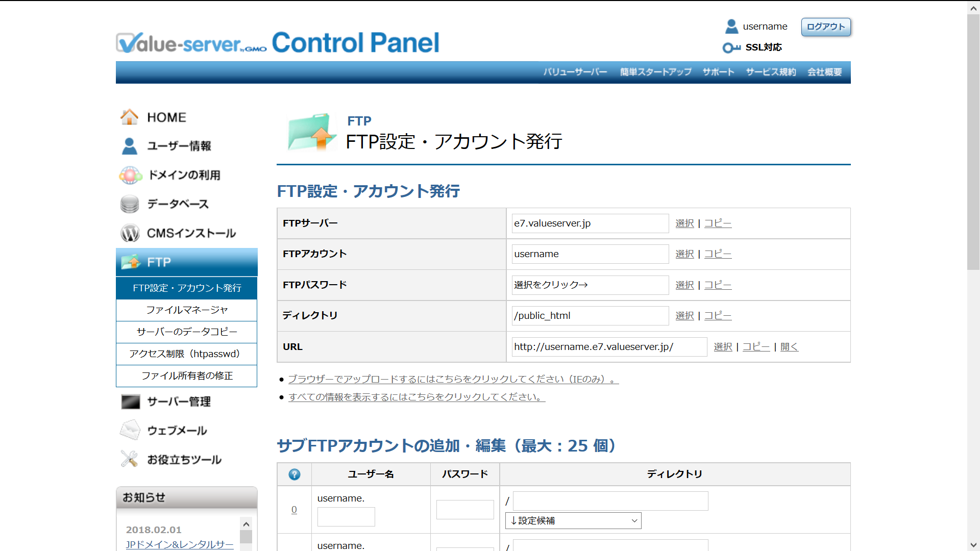This screenshot has width=980, height=551.
Task: Click コピー link for FTPサーバー
Action: click(x=718, y=223)
